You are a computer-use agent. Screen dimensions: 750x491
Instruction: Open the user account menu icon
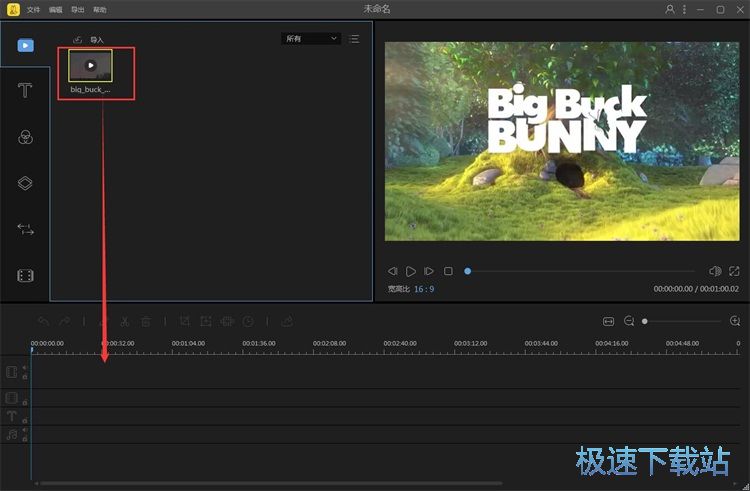tap(669, 9)
